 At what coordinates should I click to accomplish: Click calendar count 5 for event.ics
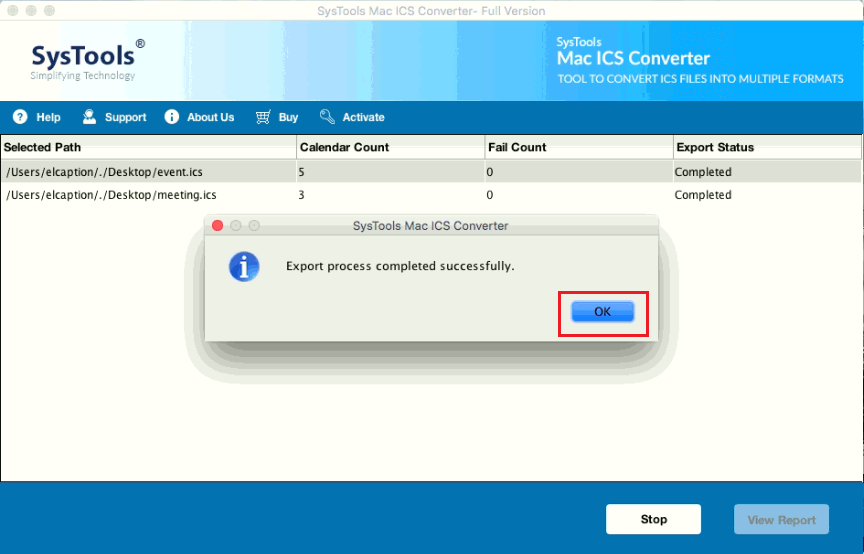click(301, 172)
